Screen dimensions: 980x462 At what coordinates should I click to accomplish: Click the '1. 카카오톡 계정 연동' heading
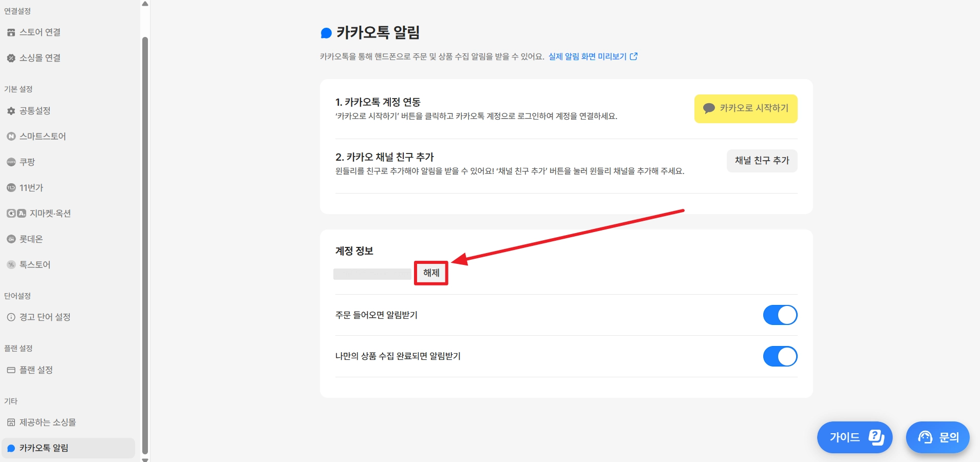(x=378, y=102)
